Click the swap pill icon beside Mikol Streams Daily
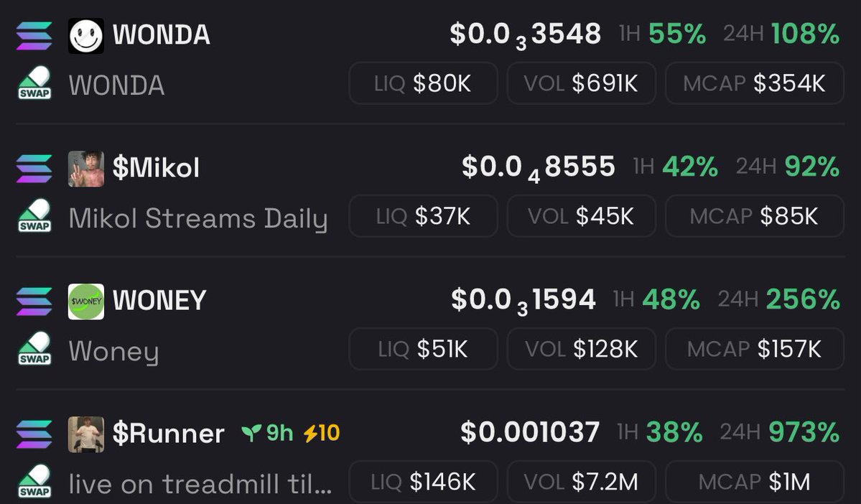This screenshot has height=504, width=861. click(x=34, y=216)
